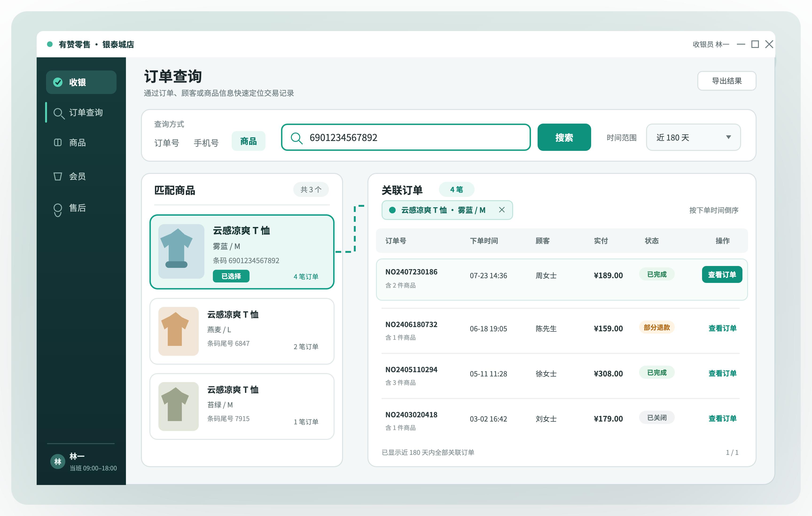Click the 4 笔订单 count on 雾蓝 card
This screenshot has height=516, width=812.
pyautogui.click(x=306, y=277)
